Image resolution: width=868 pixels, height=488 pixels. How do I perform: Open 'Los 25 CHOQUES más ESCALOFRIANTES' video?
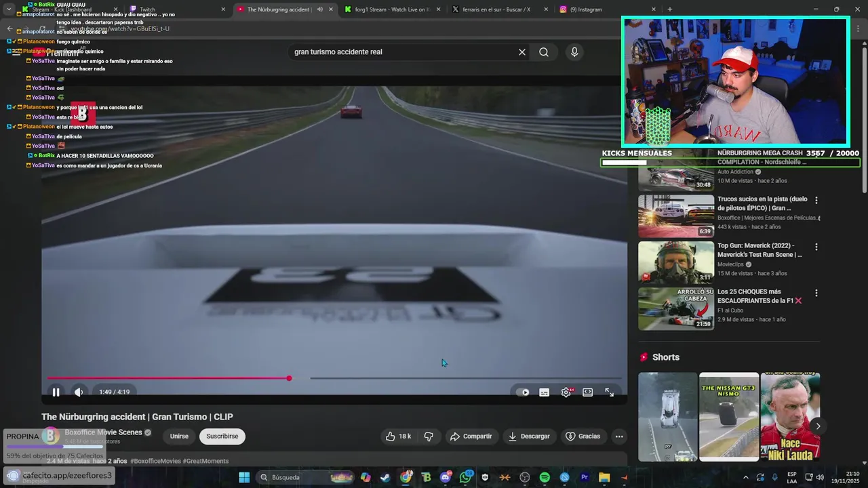point(676,308)
